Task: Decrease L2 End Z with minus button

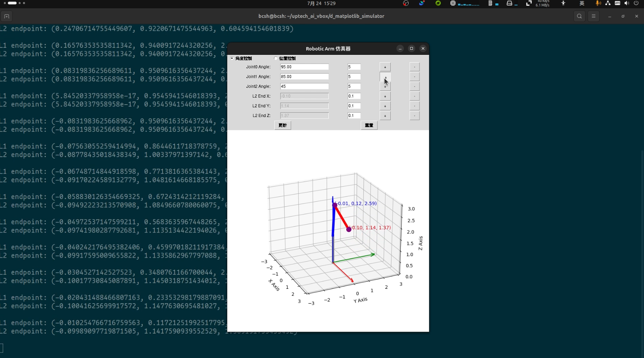Action: 414,115
